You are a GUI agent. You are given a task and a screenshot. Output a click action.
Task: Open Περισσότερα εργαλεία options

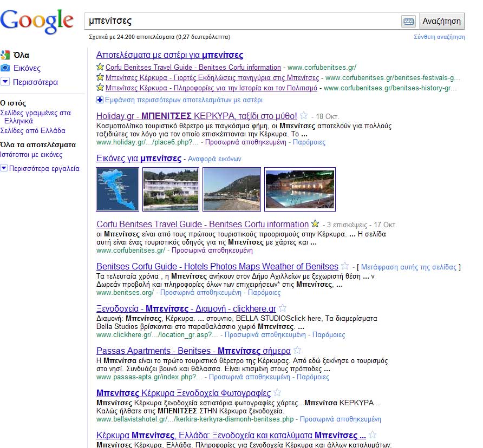click(44, 168)
